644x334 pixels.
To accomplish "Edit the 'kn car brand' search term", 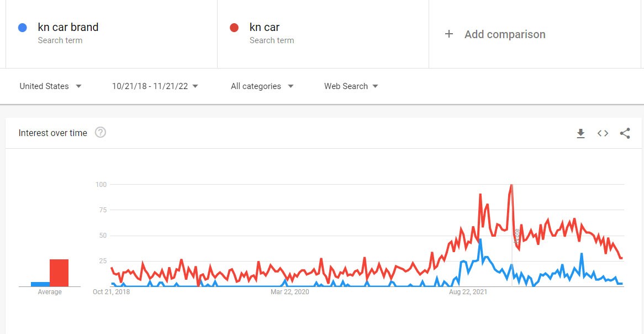I will 68,28.
